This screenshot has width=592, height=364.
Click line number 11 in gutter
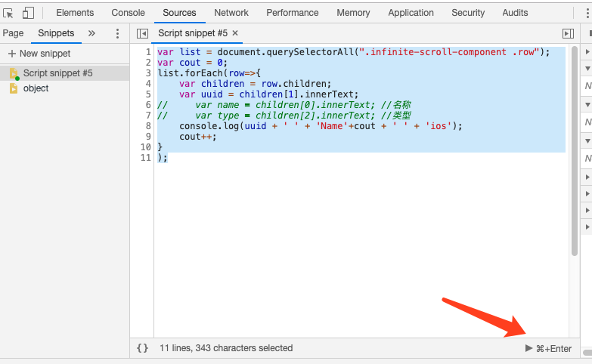pos(146,158)
